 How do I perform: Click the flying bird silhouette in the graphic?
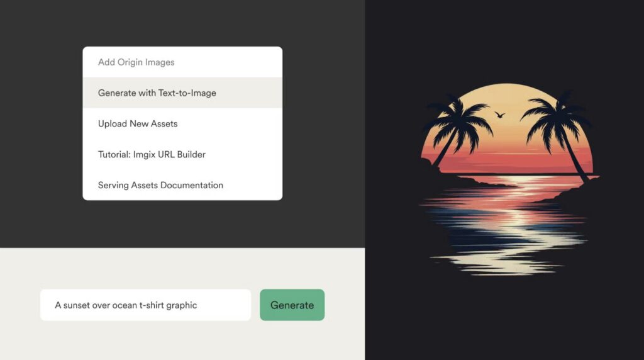500,115
